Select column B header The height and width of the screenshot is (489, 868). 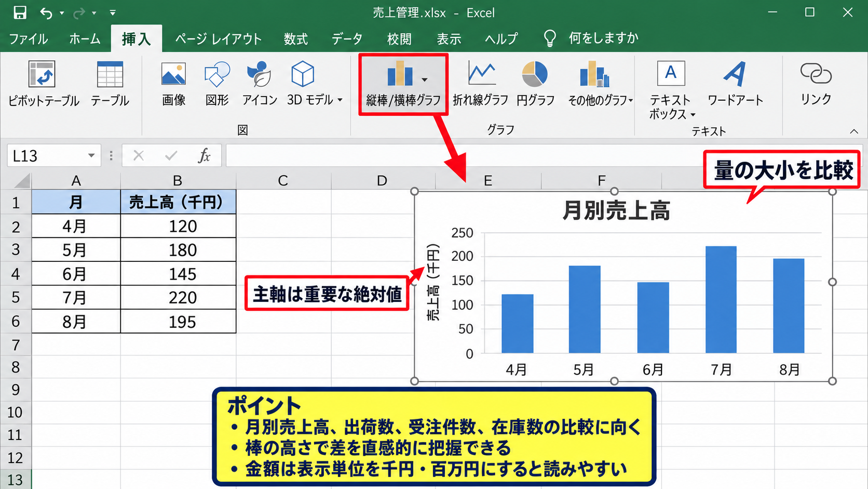pyautogui.click(x=178, y=181)
